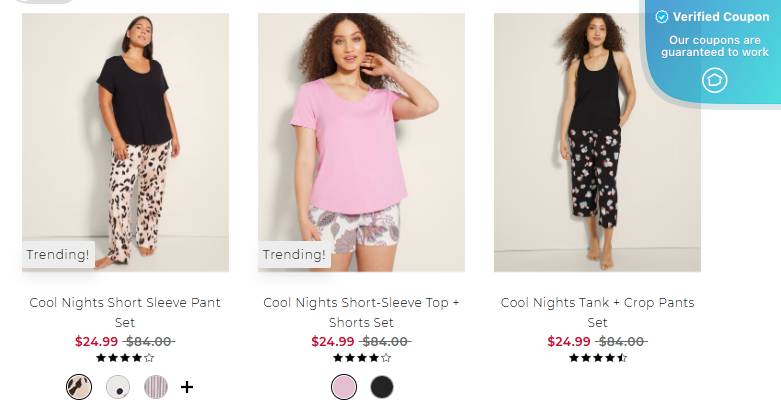Screen dimensions: 781x409
Task: Click star rating under Tank + Crop Pants Set
Action: tap(597, 357)
